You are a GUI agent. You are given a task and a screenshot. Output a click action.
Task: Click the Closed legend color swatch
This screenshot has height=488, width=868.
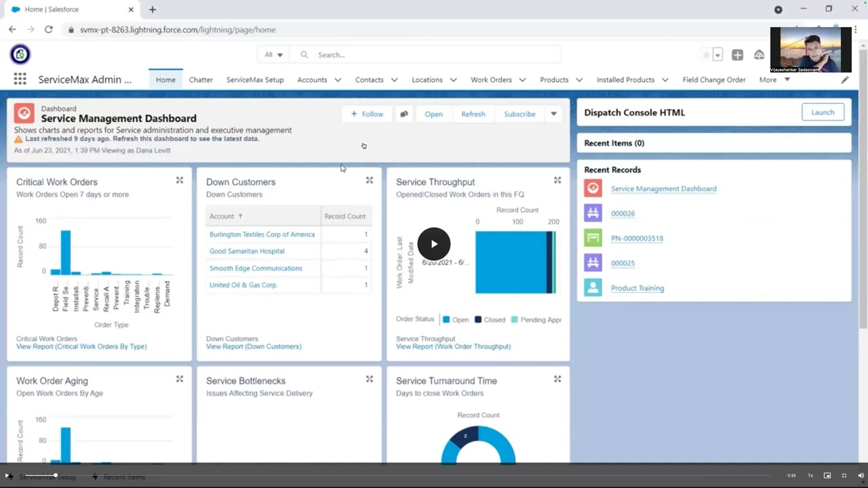click(x=478, y=319)
